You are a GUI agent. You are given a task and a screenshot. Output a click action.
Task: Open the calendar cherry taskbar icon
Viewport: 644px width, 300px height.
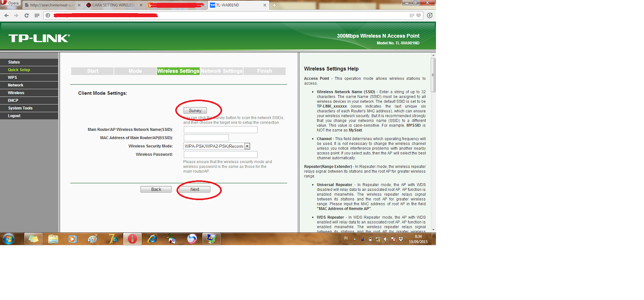pos(172,239)
